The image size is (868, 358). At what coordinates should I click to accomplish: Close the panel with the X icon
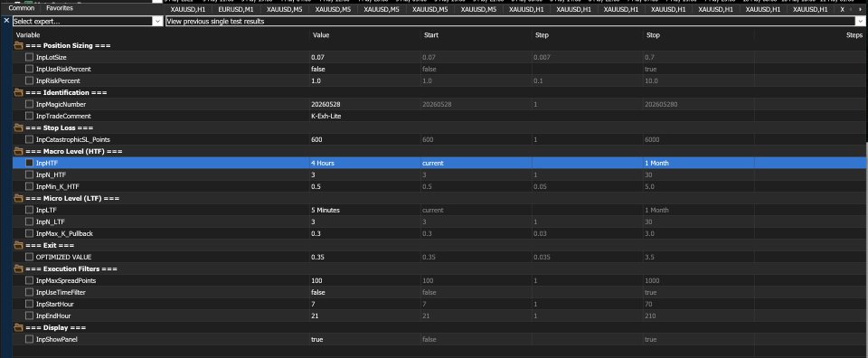6,21
